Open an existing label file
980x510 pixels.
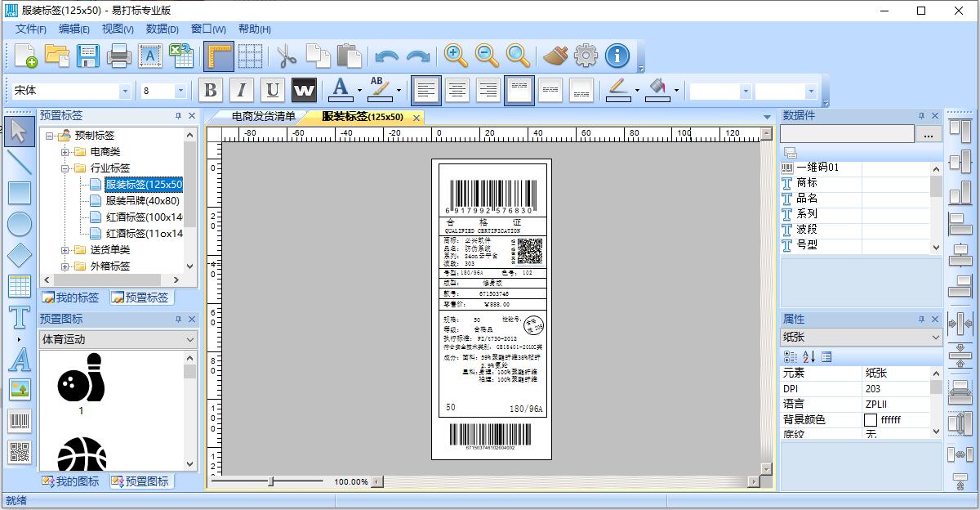pyautogui.click(x=57, y=56)
